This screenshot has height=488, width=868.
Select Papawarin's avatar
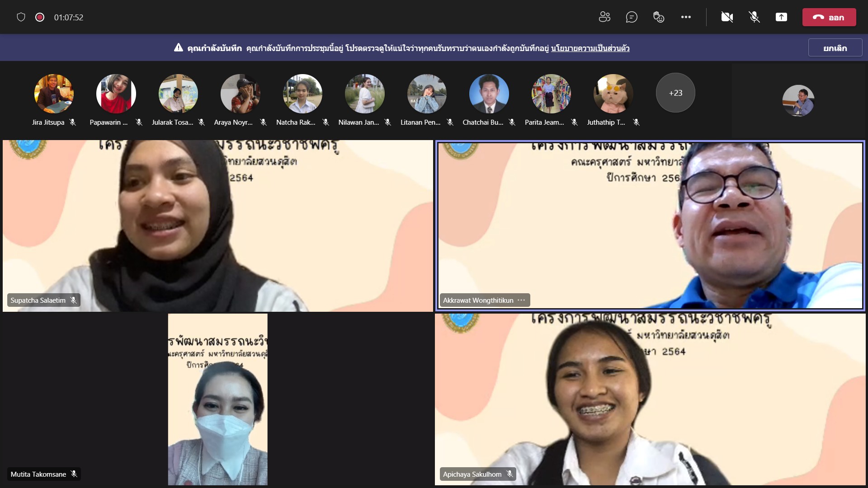116,94
